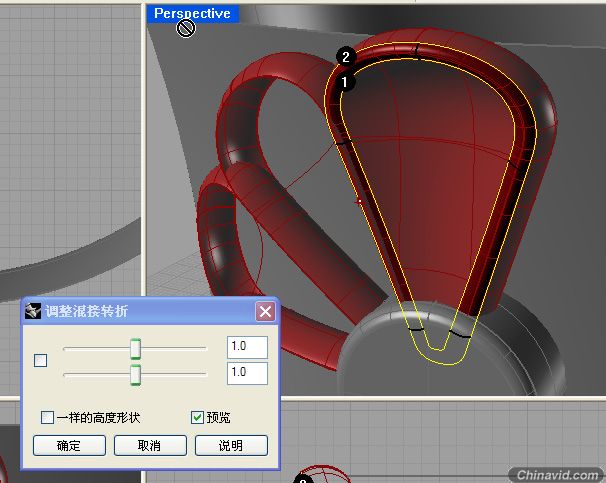
Task: Click the upper bulge slider handle
Action: [135, 349]
